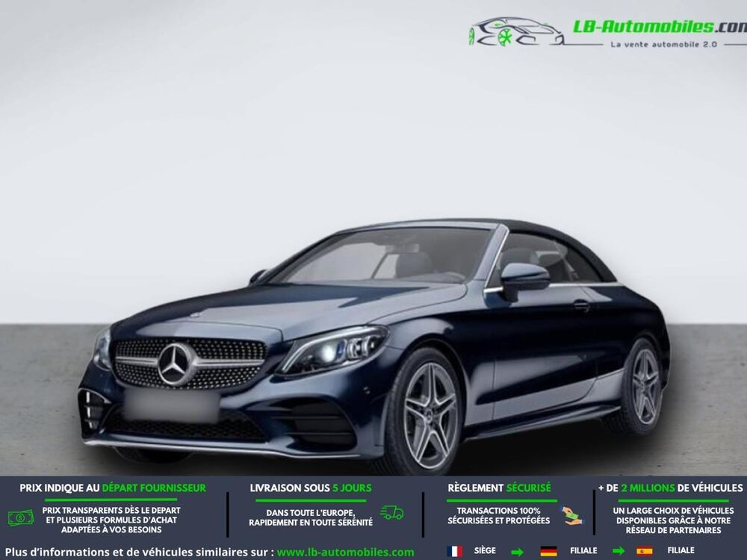This screenshot has height=560, width=747.
Task: Click the LB-Automobiles.com brand name
Action: (660, 26)
